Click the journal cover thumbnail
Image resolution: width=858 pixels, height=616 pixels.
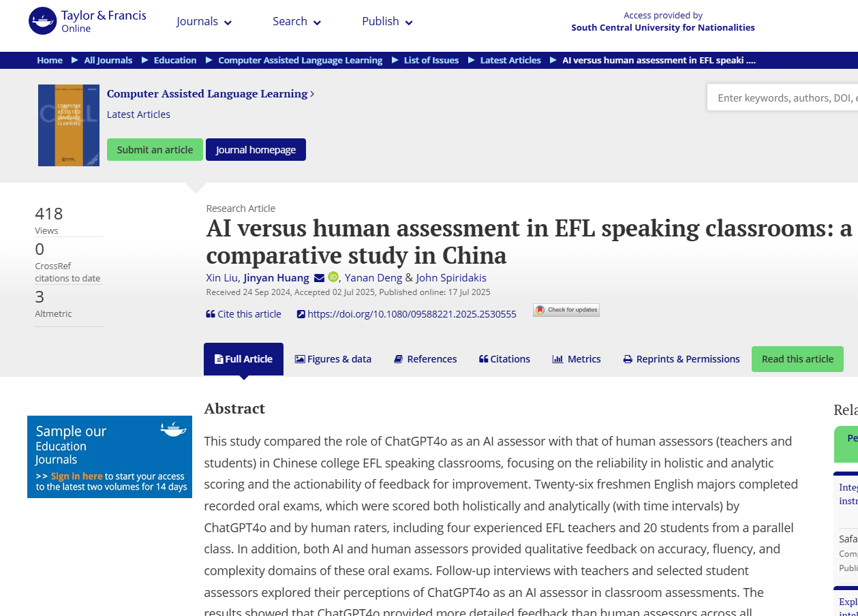(69, 125)
